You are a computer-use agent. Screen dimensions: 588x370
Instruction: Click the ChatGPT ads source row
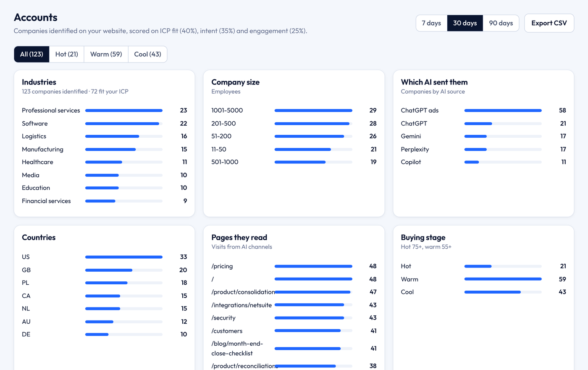pyautogui.click(x=483, y=110)
